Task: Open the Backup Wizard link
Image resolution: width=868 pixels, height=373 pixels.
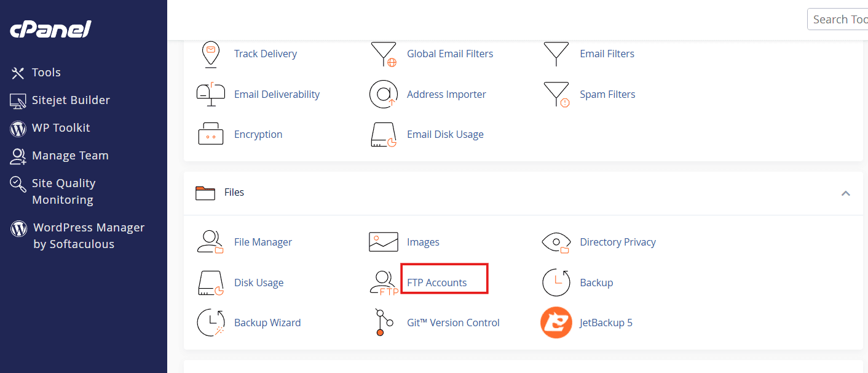Action: [x=267, y=322]
